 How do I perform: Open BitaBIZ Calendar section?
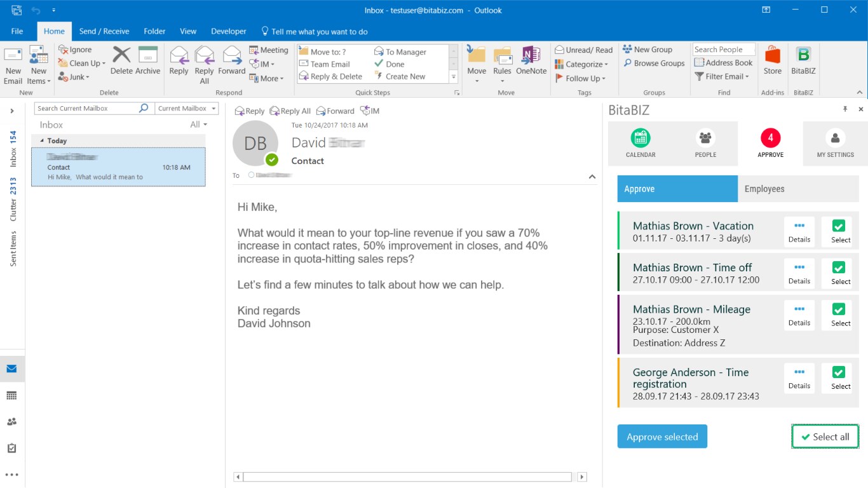(x=641, y=143)
